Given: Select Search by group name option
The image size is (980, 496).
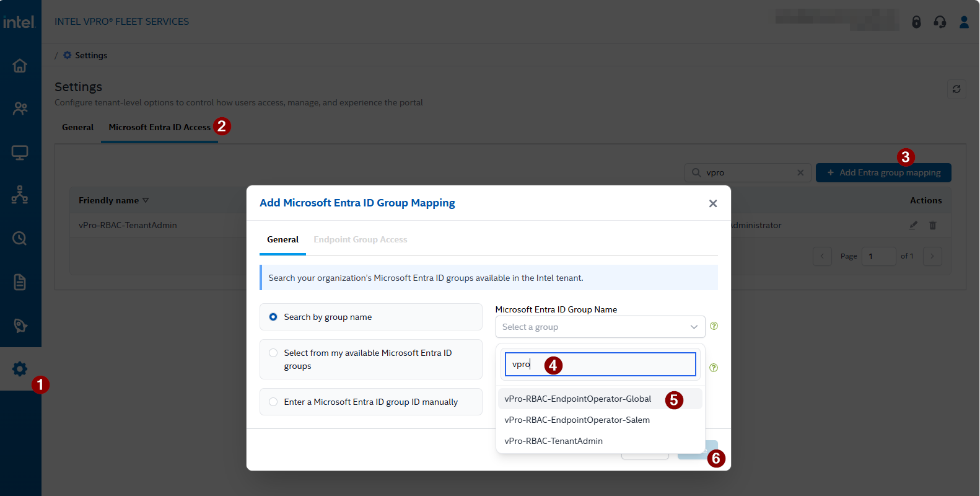Looking at the screenshot, I should tap(371, 317).
